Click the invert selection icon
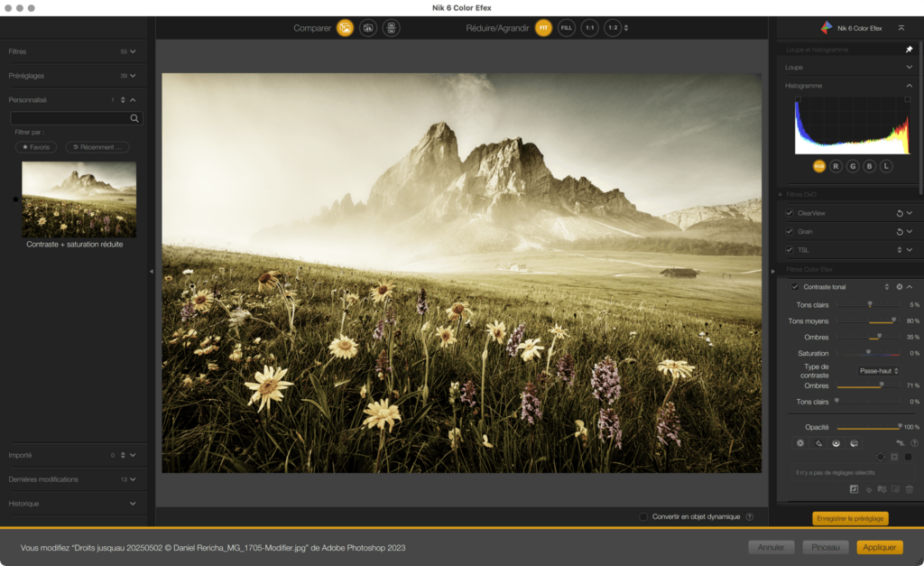The width and height of the screenshot is (924, 566). pyautogui.click(x=854, y=489)
